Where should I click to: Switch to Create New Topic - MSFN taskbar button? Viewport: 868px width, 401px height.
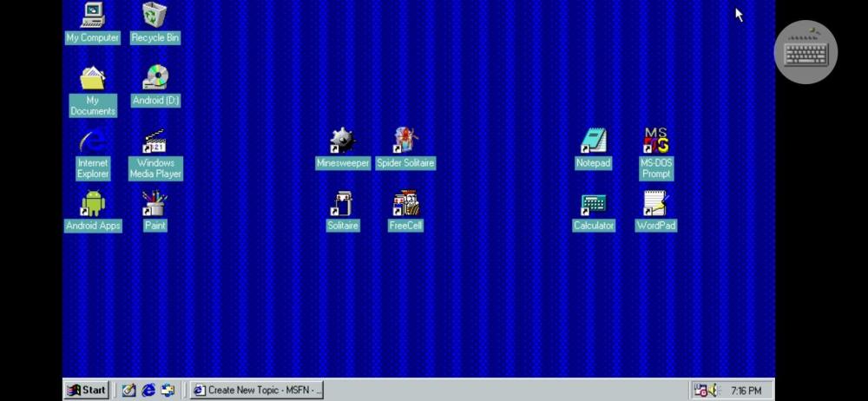[257, 390]
